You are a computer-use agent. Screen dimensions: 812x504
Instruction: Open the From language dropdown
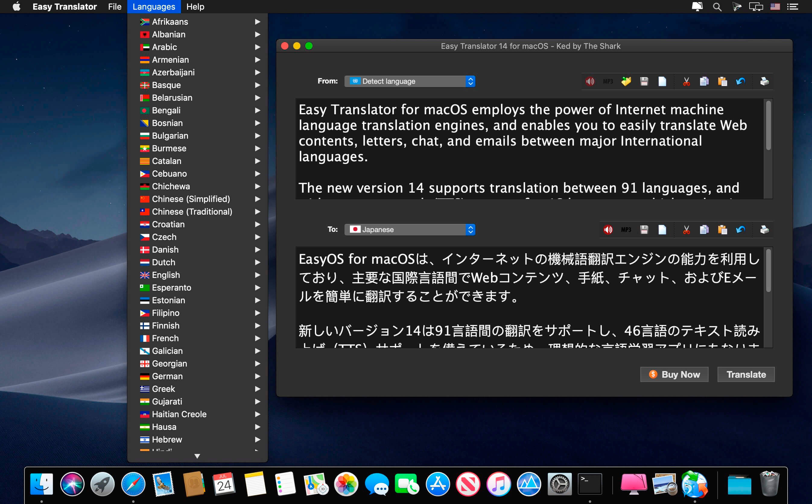(x=410, y=81)
